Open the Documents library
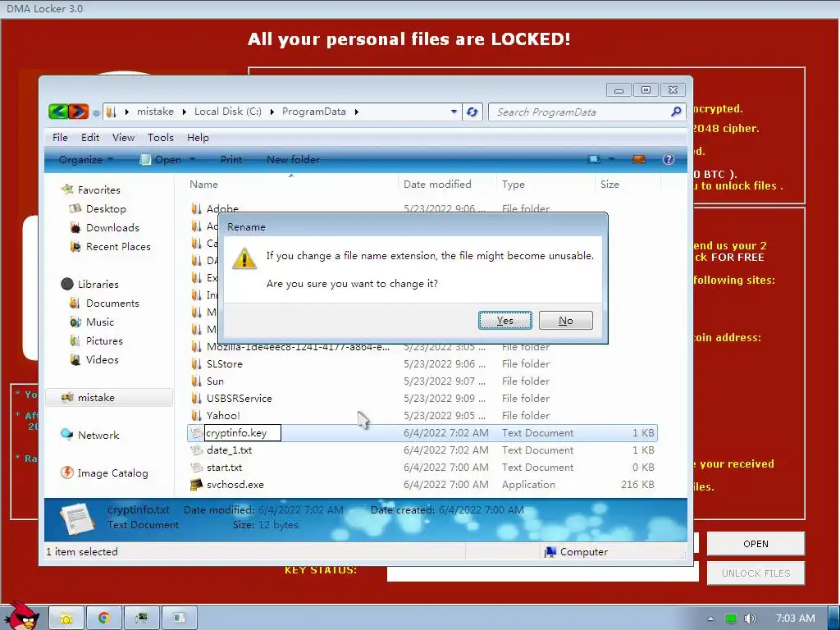 (112, 304)
